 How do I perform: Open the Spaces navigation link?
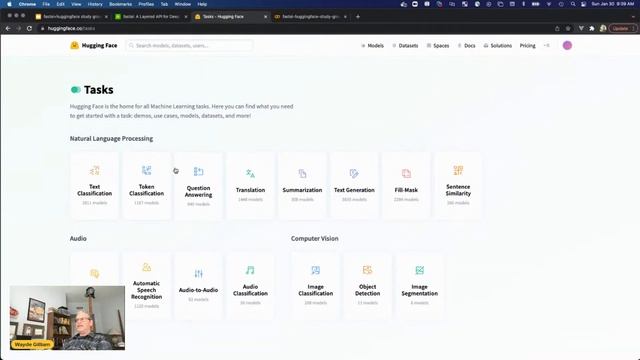(x=438, y=45)
